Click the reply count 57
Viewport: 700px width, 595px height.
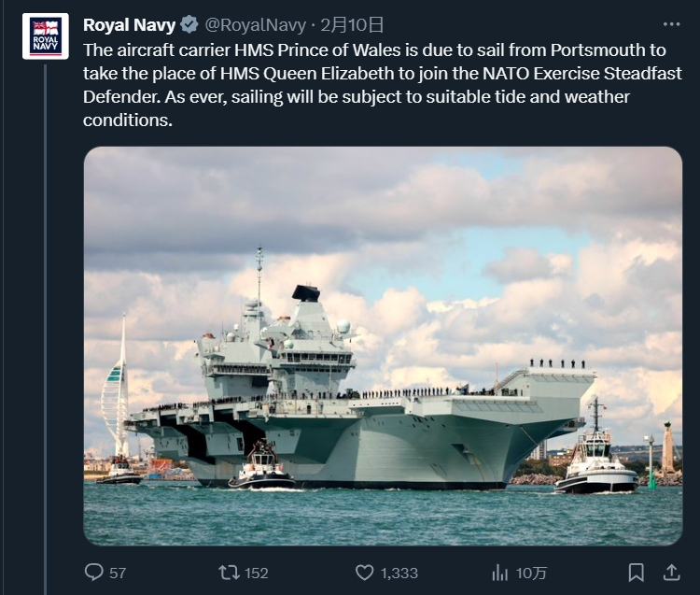click(118, 573)
